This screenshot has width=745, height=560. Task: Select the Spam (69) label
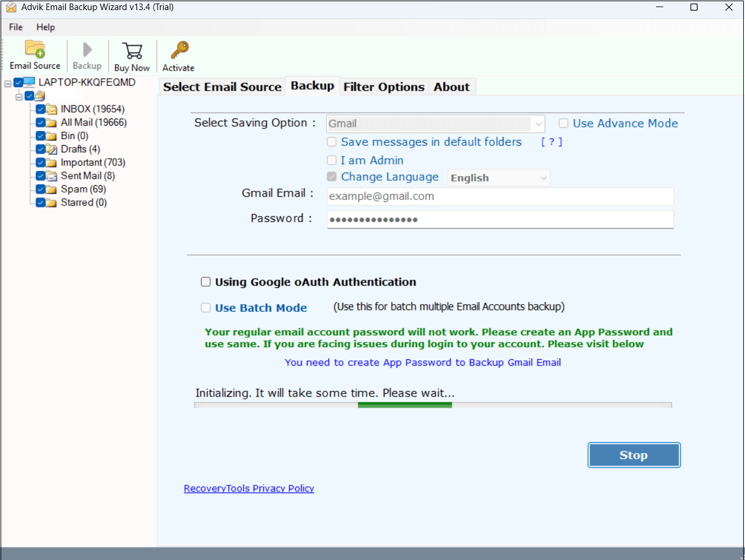click(x=84, y=189)
